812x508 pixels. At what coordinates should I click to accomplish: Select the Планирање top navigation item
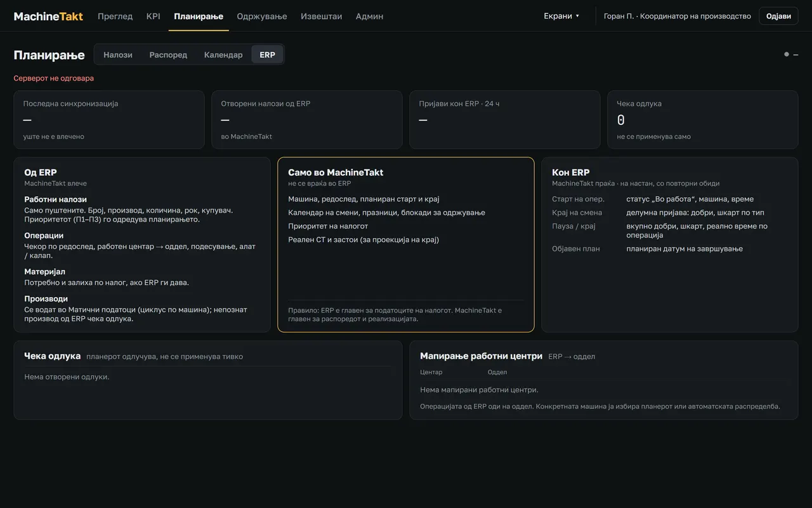point(199,16)
